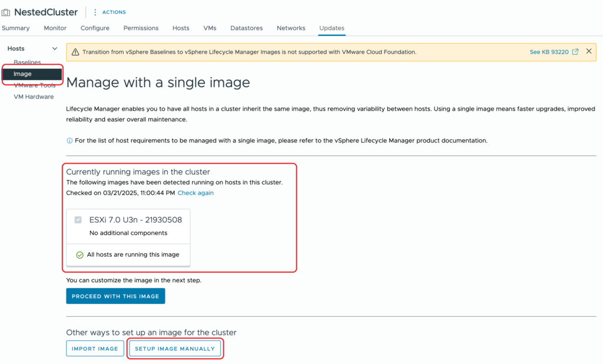Click the NestedCluster cluster icon
This screenshot has width=603, height=364.
pyautogui.click(x=6, y=12)
